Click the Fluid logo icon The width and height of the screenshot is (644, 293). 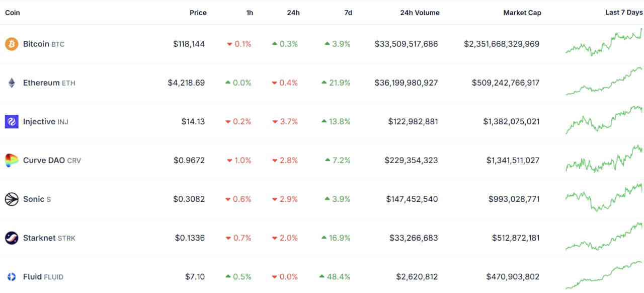click(12, 277)
